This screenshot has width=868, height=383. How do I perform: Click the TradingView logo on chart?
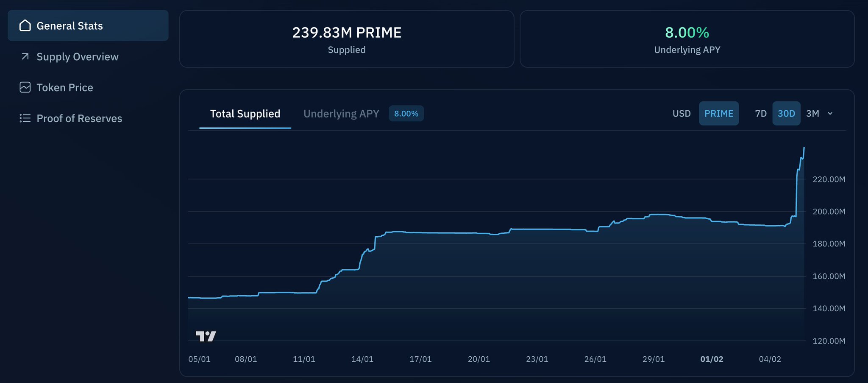click(x=206, y=336)
